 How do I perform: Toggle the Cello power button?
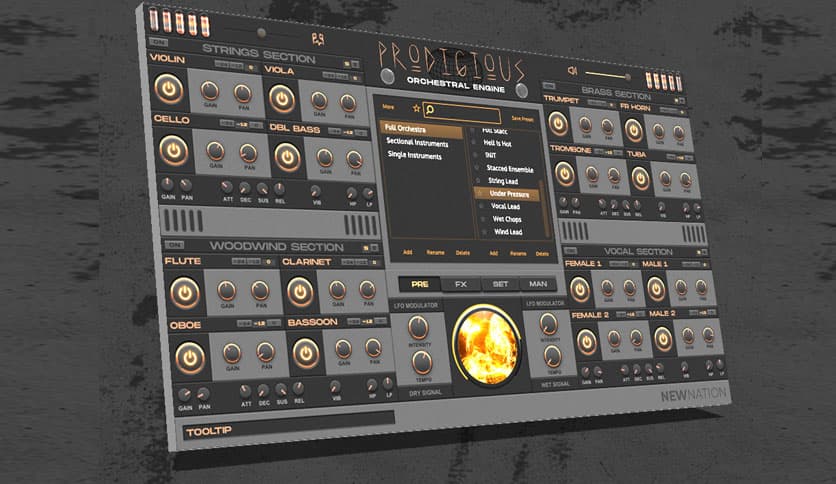click(x=173, y=150)
